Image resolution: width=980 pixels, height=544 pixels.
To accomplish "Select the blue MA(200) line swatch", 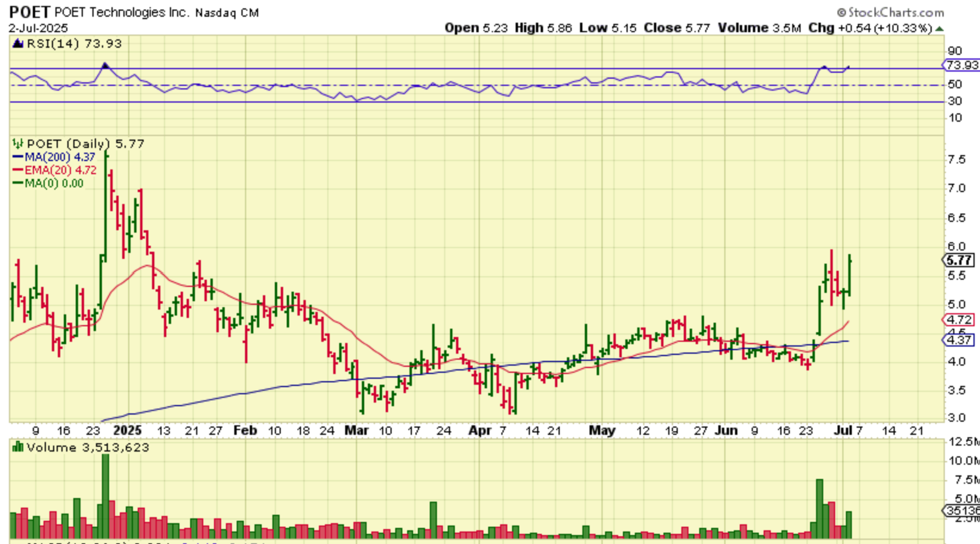I will pyautogui.click(x=18, y=157).
